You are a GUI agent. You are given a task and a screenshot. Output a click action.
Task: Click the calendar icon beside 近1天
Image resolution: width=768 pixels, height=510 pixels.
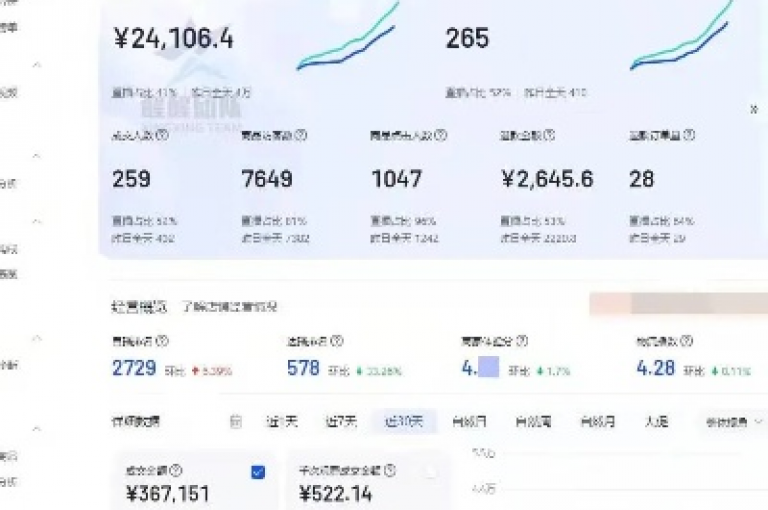pyautogui.click(x=236, y=421)
